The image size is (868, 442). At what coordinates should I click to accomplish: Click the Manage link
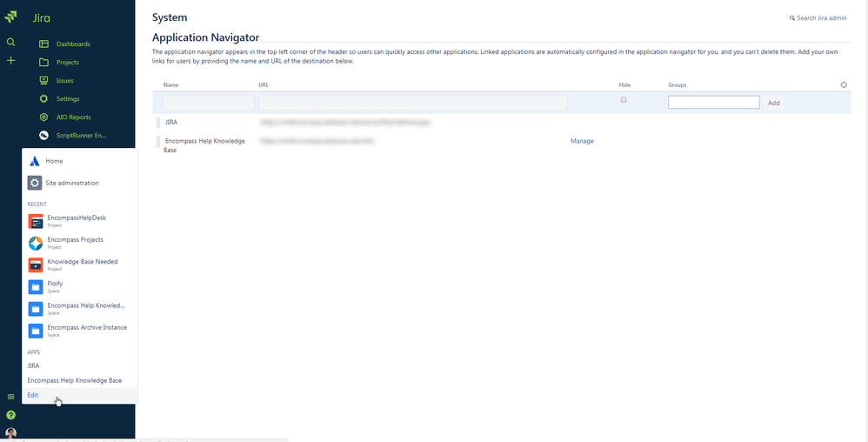tap(582, 141)
